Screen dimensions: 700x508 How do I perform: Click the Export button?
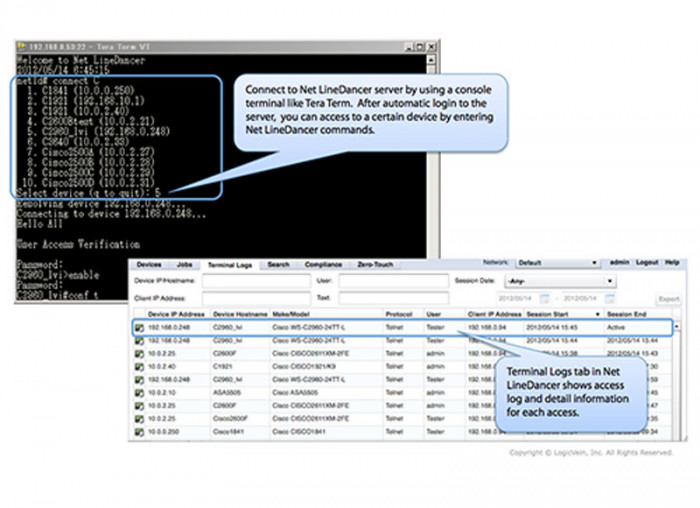[669, 299]
